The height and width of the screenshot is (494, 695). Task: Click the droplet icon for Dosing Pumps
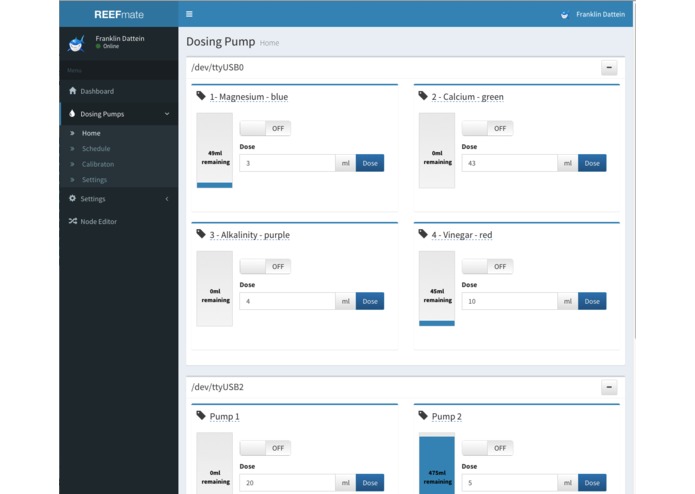[x=72, y=113]
